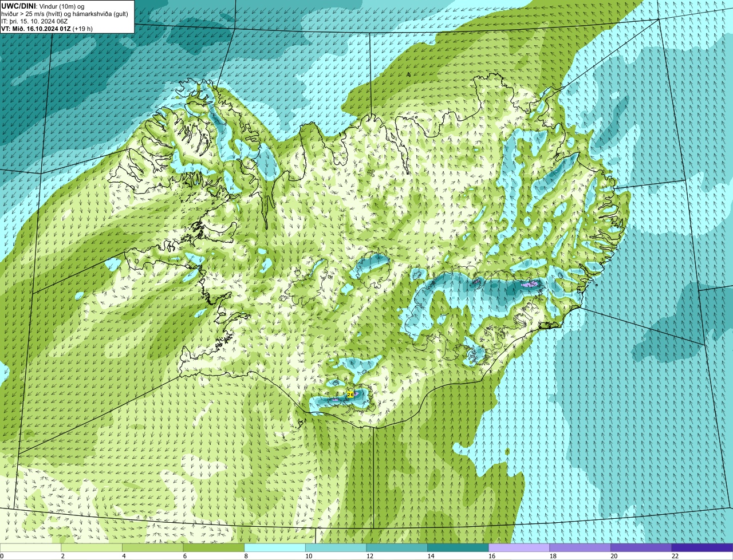Select the light yellow-green 2–4 m/s swatch
The image size is (733, 560).
point(92,547)
